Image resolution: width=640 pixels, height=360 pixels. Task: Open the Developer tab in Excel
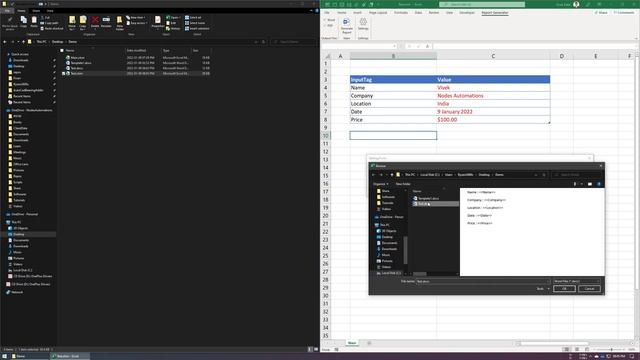467,13
